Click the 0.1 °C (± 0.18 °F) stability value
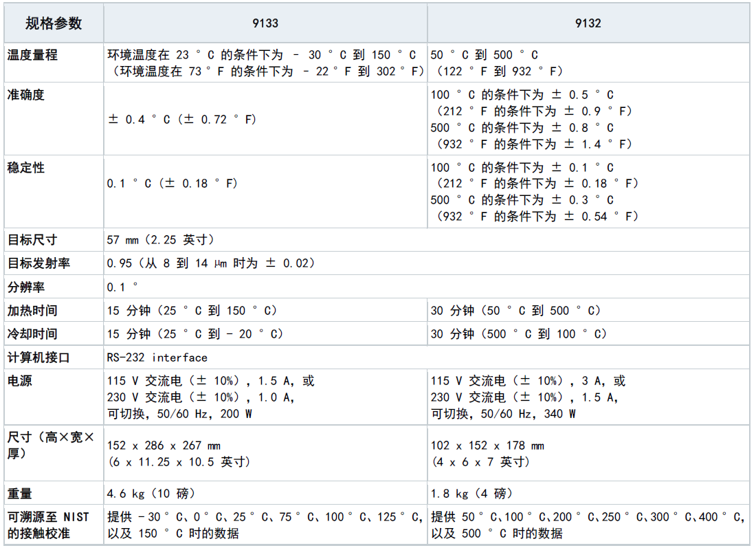The image size is (756, 548). click(173, 184)
